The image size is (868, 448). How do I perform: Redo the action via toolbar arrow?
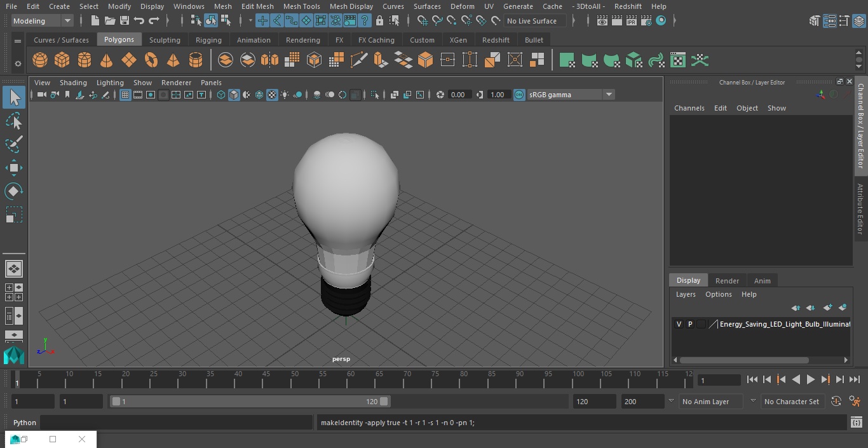click(154, 21)
